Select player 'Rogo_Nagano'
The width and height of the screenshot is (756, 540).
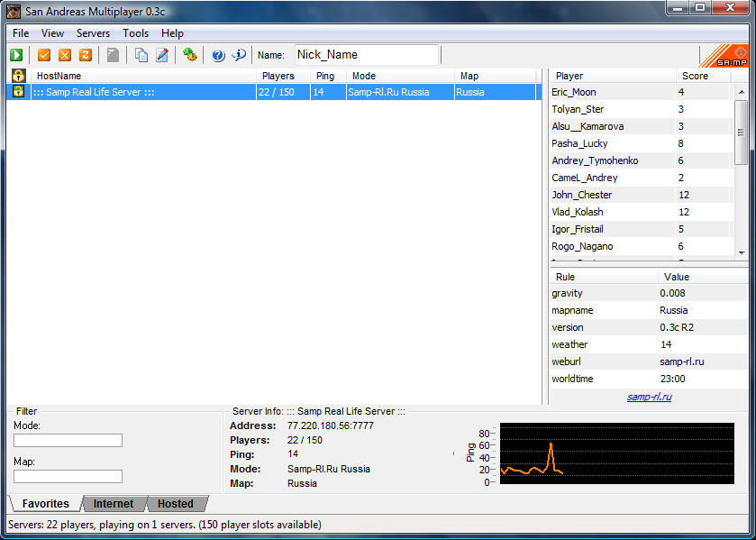pos(582,247)
